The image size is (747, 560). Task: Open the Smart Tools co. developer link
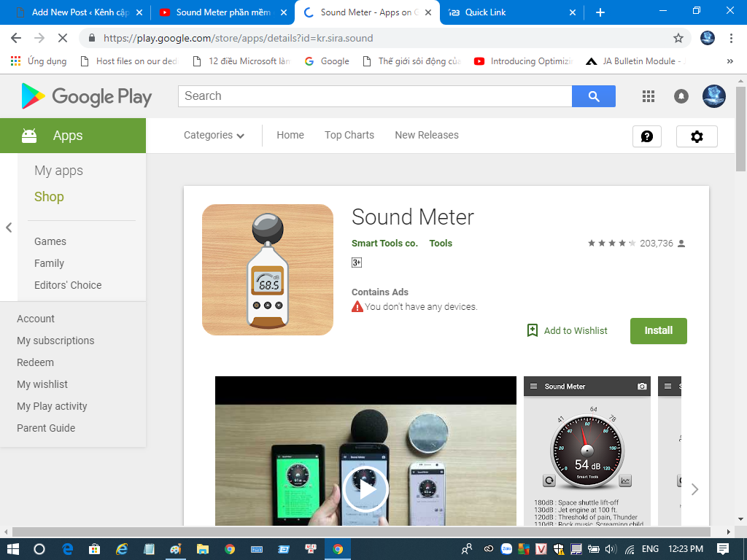[x=384, y=244]
